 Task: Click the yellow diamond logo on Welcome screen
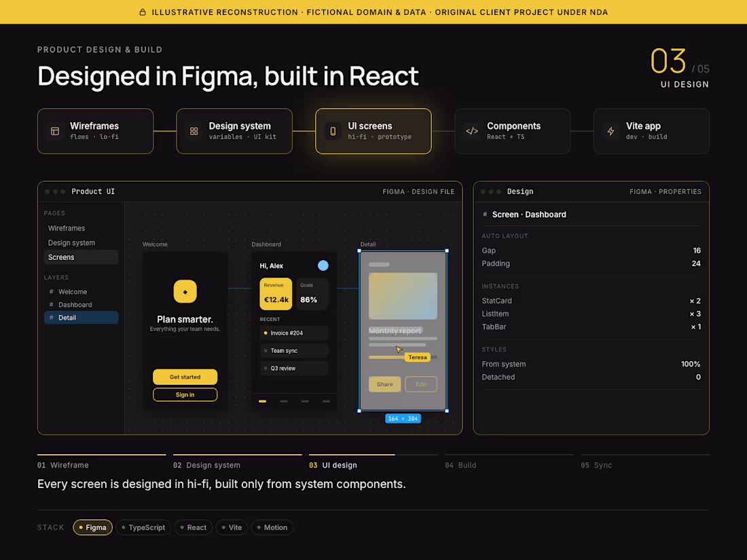[x=185, y=291]
